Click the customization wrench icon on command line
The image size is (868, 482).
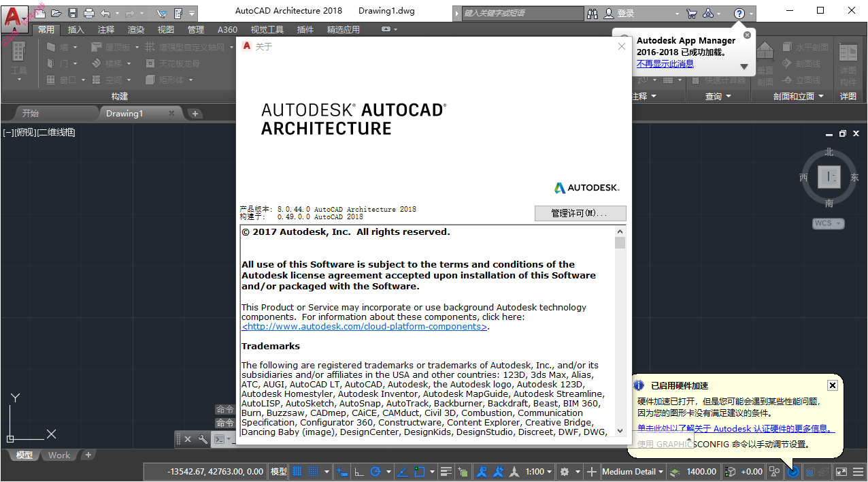coord(203,439)
